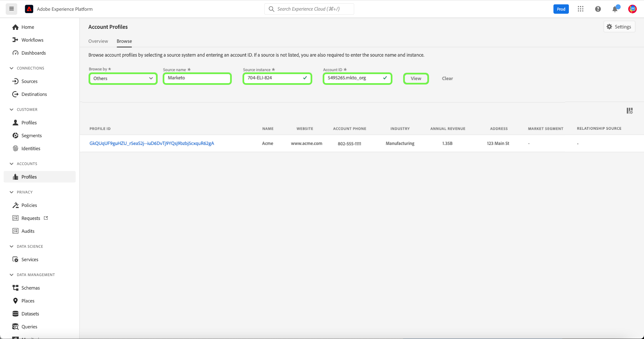Click the Acme name cell
The image size is (644, 339).
click(268, 144)
